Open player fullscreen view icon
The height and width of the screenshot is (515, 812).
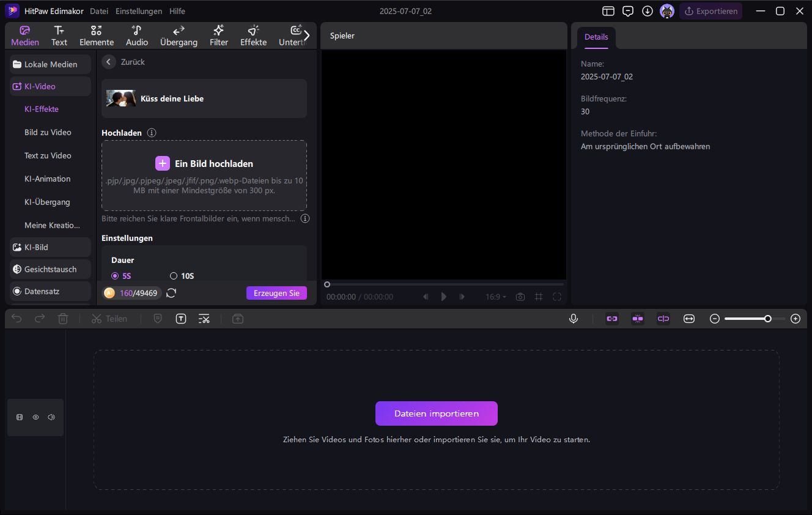(x=557, y=297)
